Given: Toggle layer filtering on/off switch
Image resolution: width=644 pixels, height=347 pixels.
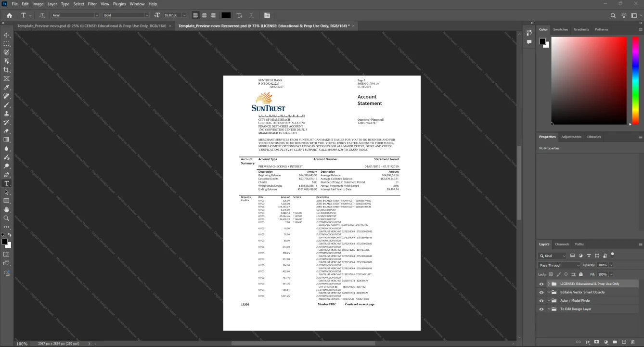Looking at the screenshot, I should [613, 255].
